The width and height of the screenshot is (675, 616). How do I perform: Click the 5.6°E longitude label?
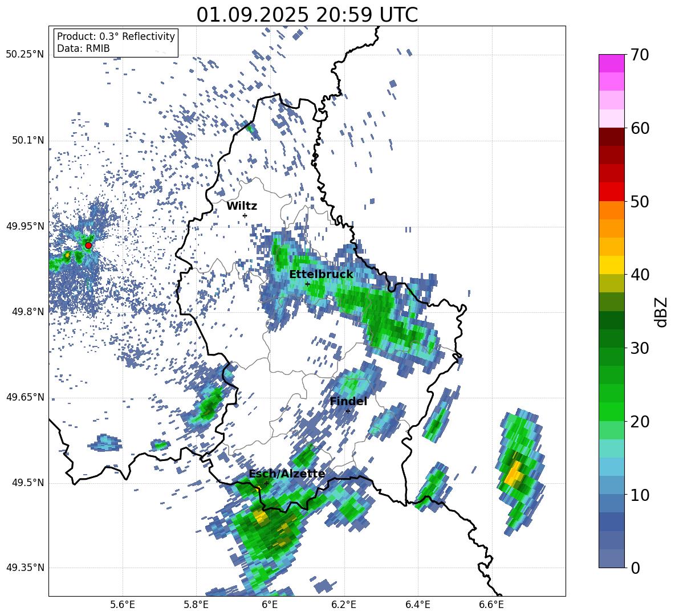(123, 605)
